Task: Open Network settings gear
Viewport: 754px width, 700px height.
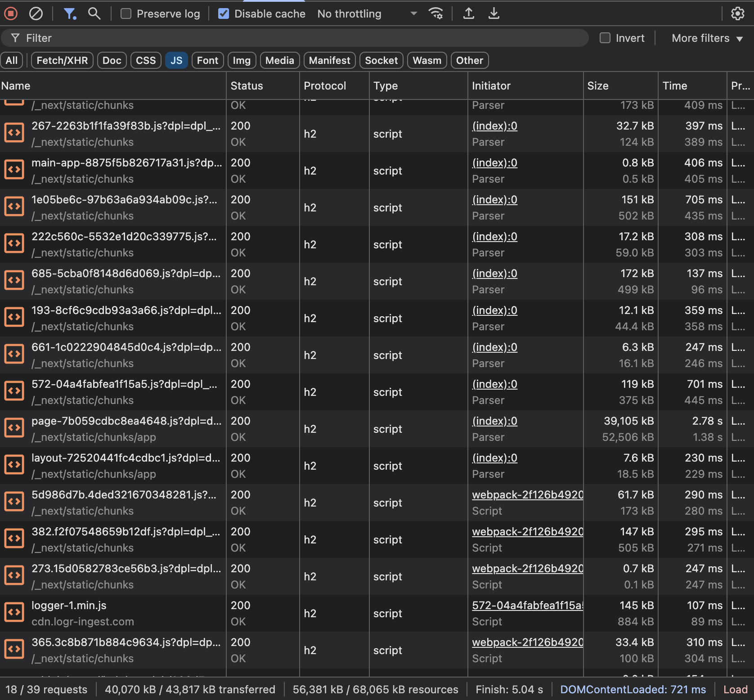Action: click(x=738, y=13)
